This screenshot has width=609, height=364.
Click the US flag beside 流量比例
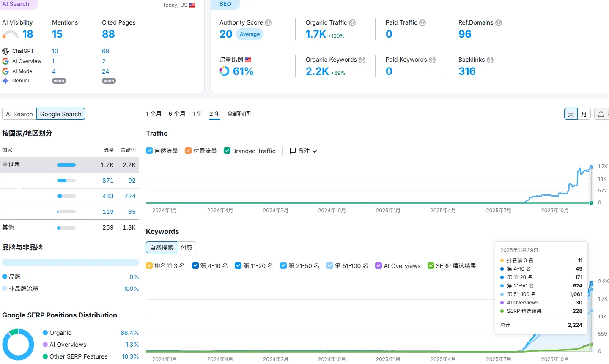pos(248,60)
